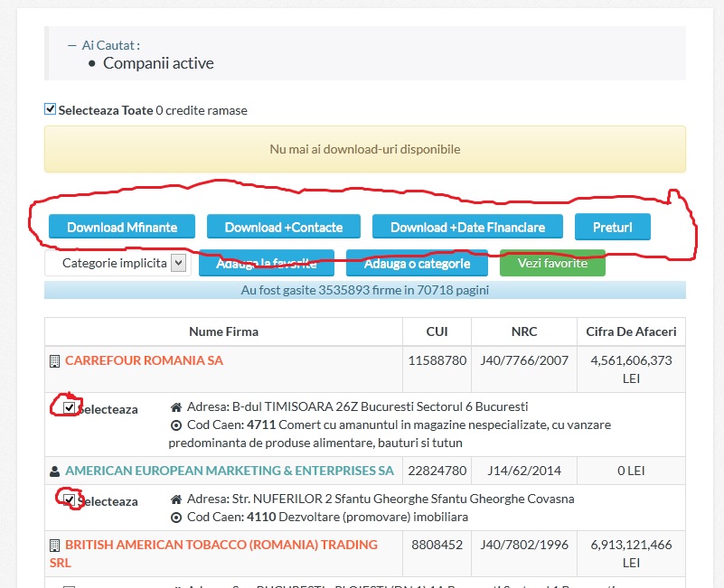Click home icon next to Adresa Str. NUFERILOR
Viewport: 724px width, 588px height.
coord(176,499)
